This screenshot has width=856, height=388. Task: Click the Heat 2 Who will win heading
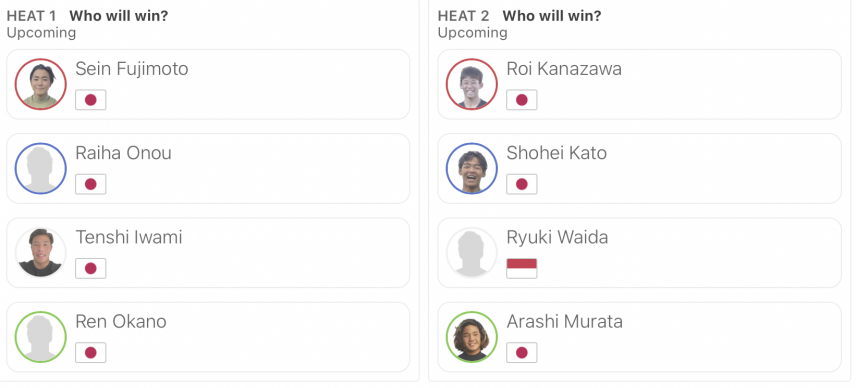pos(519,16)
